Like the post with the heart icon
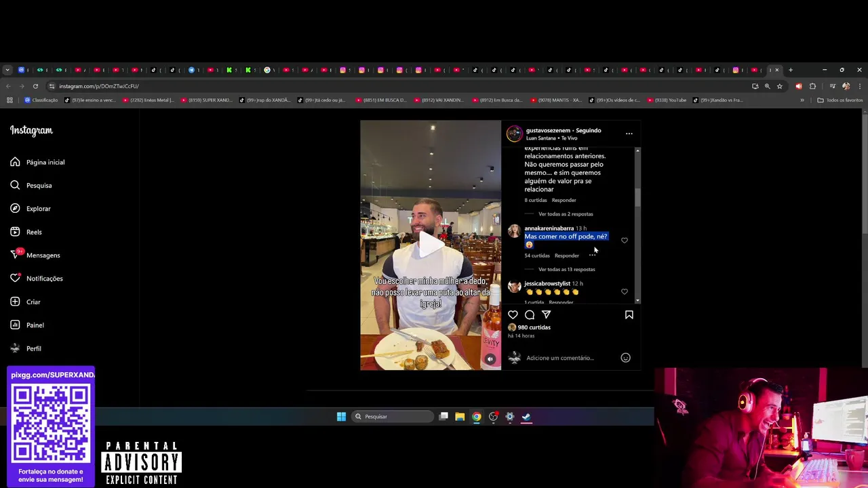The height and width of the screenshot is (488, 868). point(513,314)
